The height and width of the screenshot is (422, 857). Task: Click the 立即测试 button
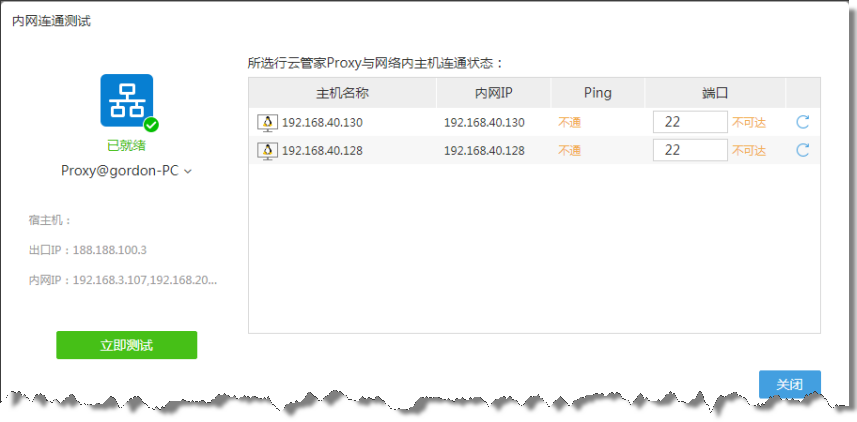[x=126, y=345]
